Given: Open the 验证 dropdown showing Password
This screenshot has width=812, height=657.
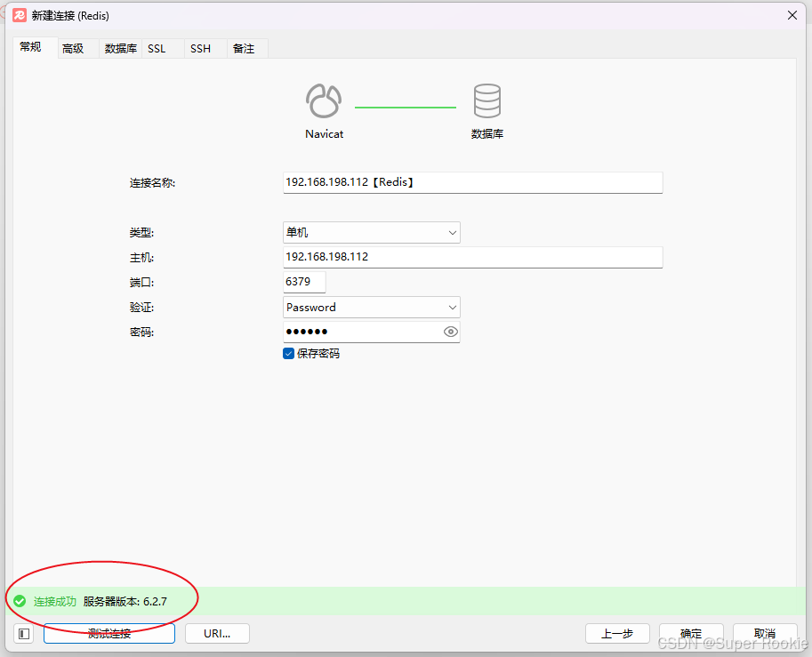Looking at the screenshot, I should tap(371, 307).
